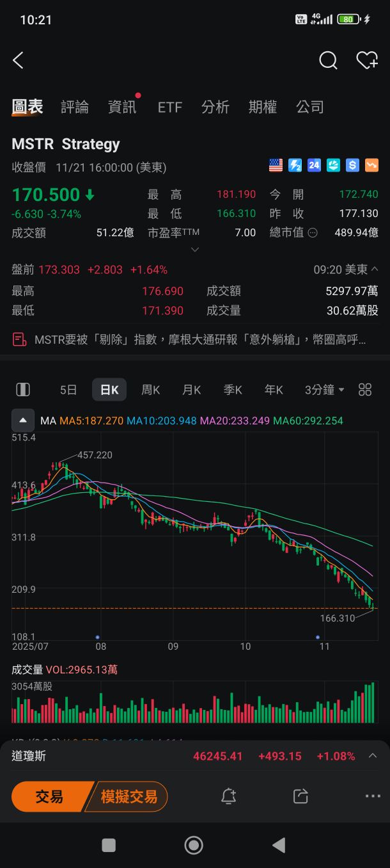390x868 pixels.
Task: Select the 5日 chart period
Action: click(x=68, y=390)
